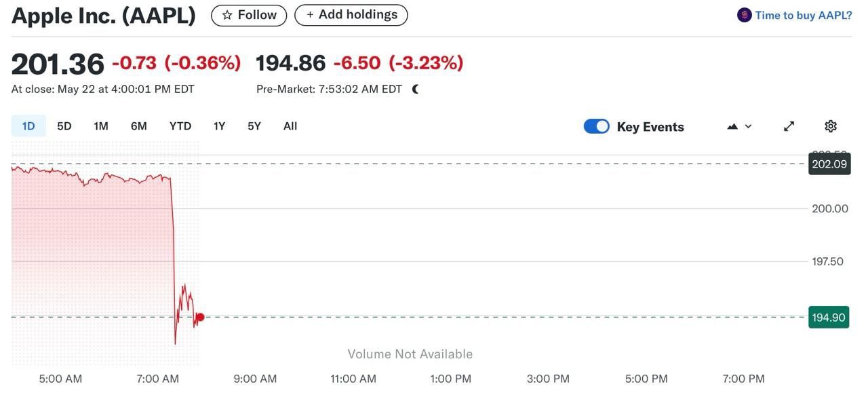Expand the chart type dropdown
This screenshot has height=397, width=868.
point(739,126)
